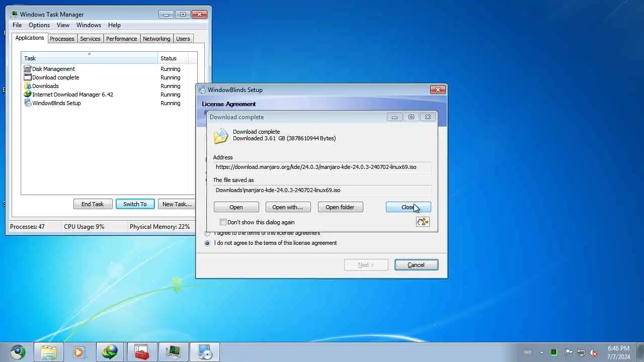Switch to the Performance tab
Image resolution: width=644 pixels, height=362 pixels.
(x=121, y=39)
